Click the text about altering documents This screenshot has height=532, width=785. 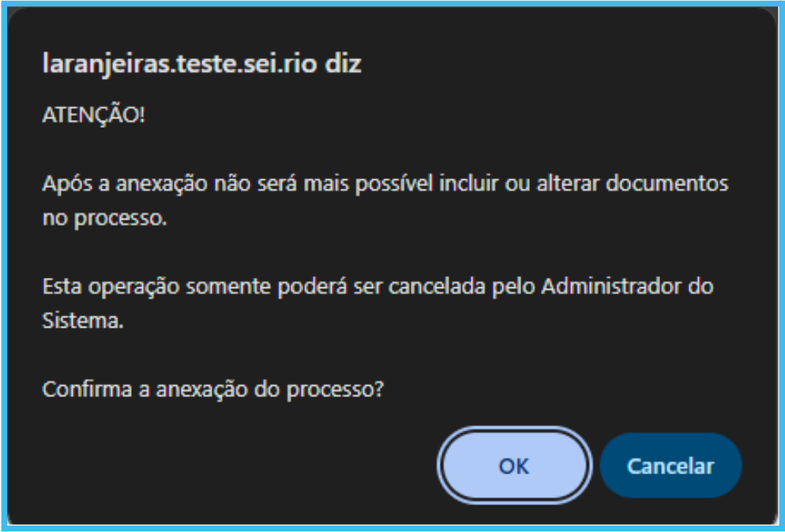[x=385, y=185]
